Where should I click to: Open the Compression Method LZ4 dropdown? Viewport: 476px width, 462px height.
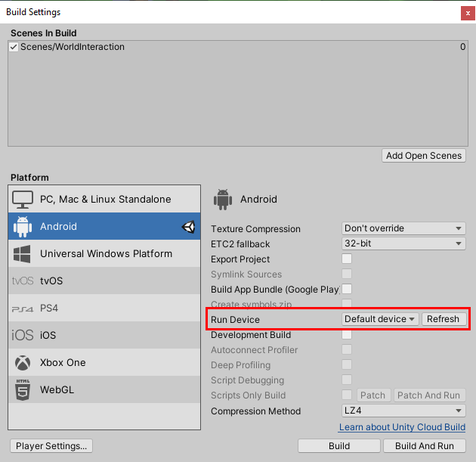point(403,411)
